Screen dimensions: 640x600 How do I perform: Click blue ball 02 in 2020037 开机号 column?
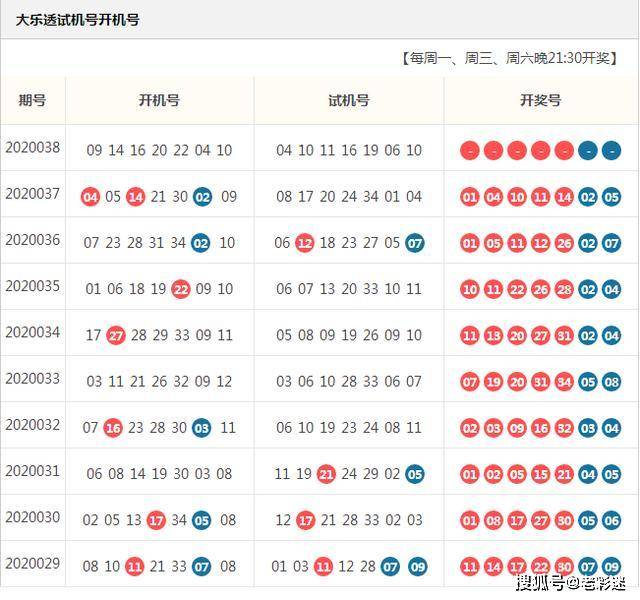(x=202, y=197)
